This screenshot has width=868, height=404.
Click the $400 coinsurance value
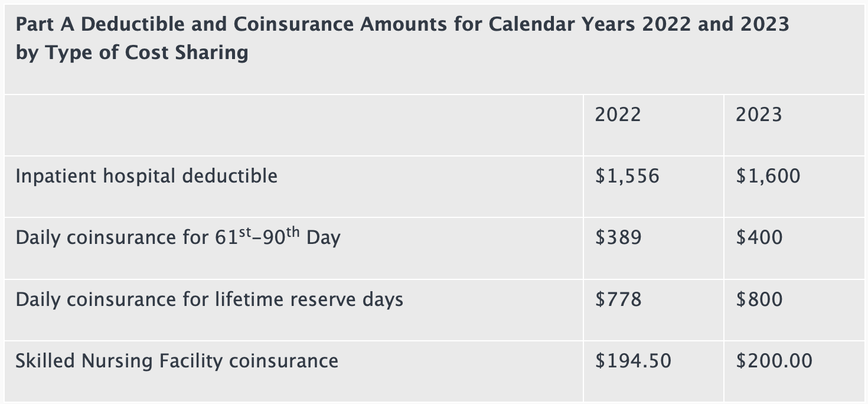(x=759, y=237)
